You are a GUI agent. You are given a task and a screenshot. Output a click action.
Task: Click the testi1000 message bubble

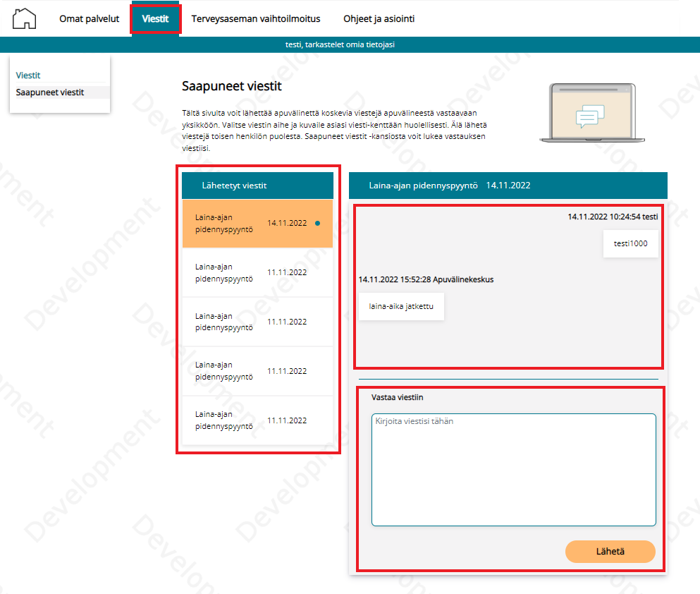630,244
